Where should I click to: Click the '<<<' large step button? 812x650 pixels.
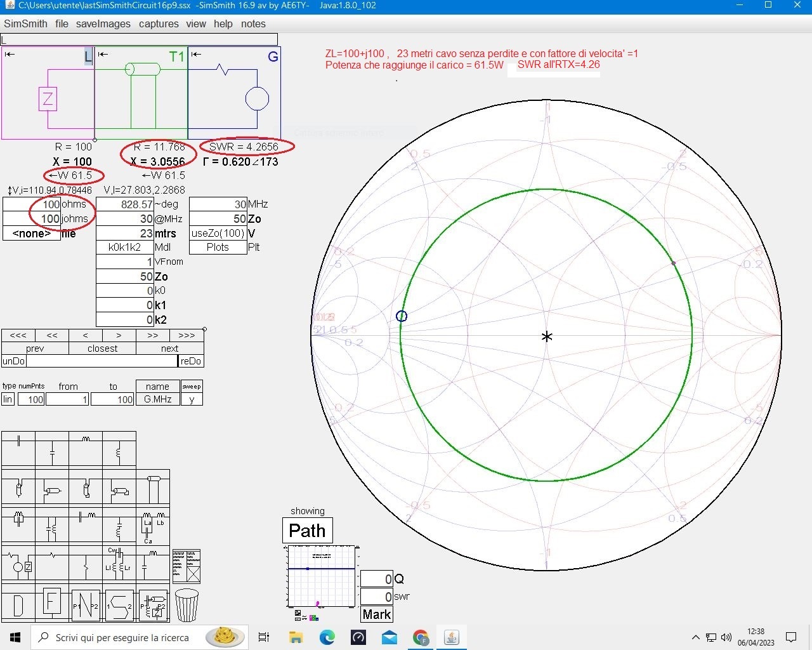coord(18,335)
